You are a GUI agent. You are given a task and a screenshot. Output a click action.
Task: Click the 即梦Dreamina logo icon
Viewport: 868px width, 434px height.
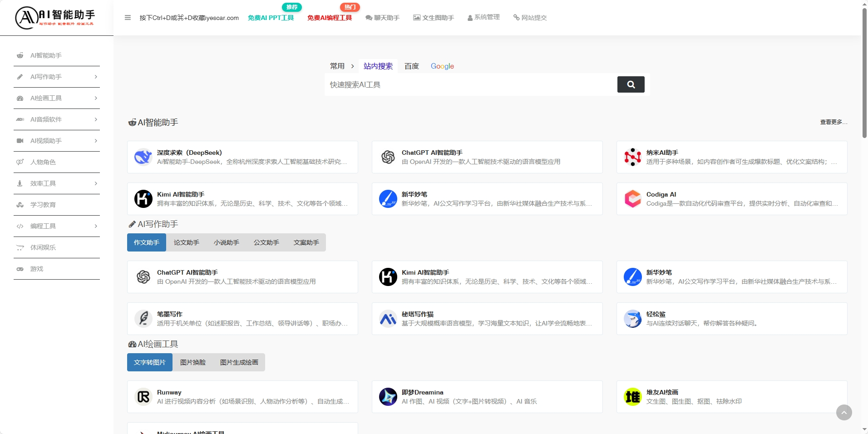point(388,397)
